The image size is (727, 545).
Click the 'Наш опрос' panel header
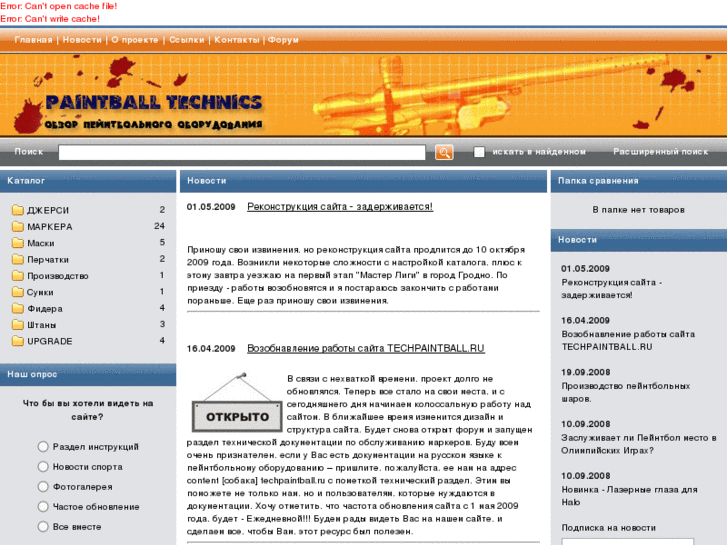coord(88,374)
